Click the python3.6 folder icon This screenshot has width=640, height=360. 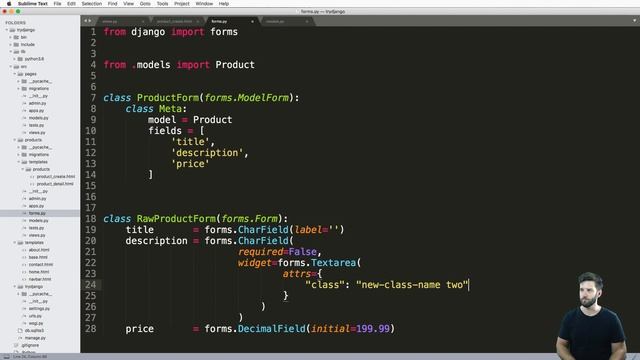coord(20,59)
